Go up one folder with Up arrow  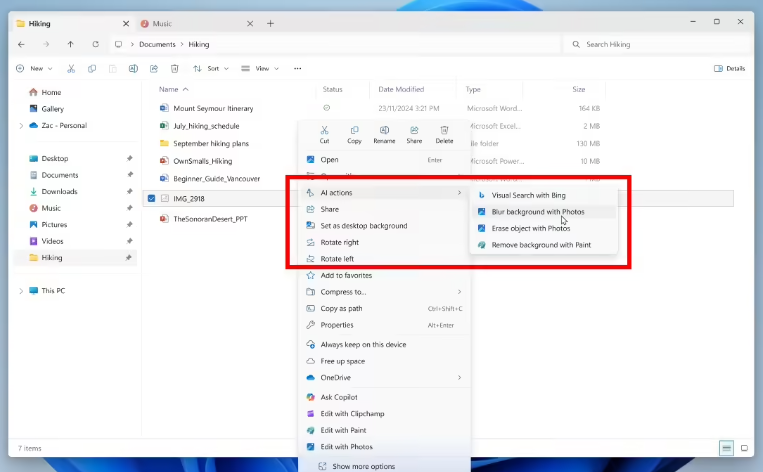tap(70, 44)
